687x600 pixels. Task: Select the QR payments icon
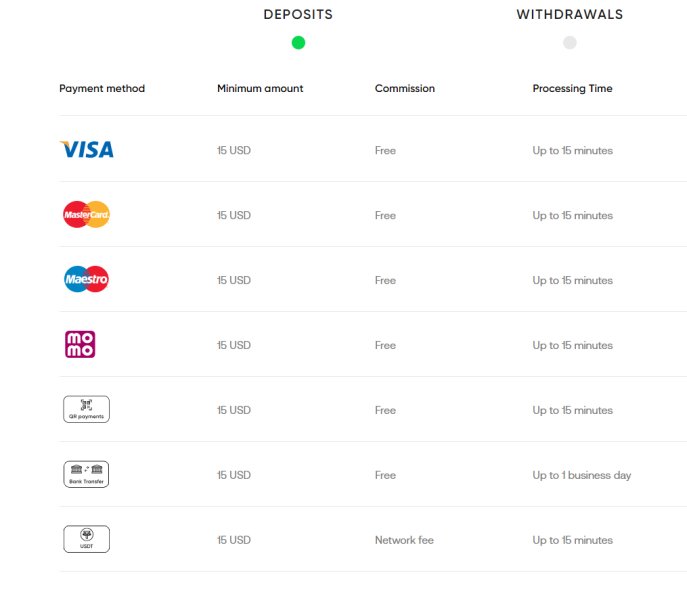coord(86,409)
